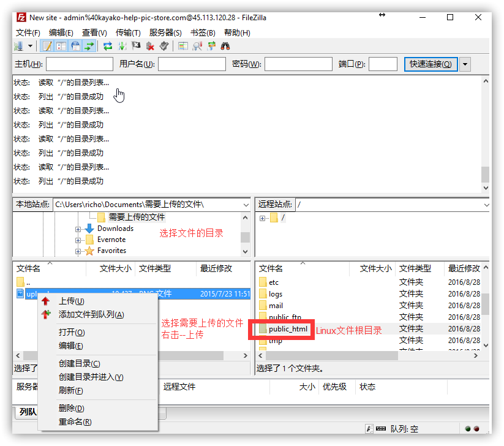The height and width of the screenshot is (446, 504).
Task: Click remote file list horizontal scrollbar
Action: coord(332,355)
